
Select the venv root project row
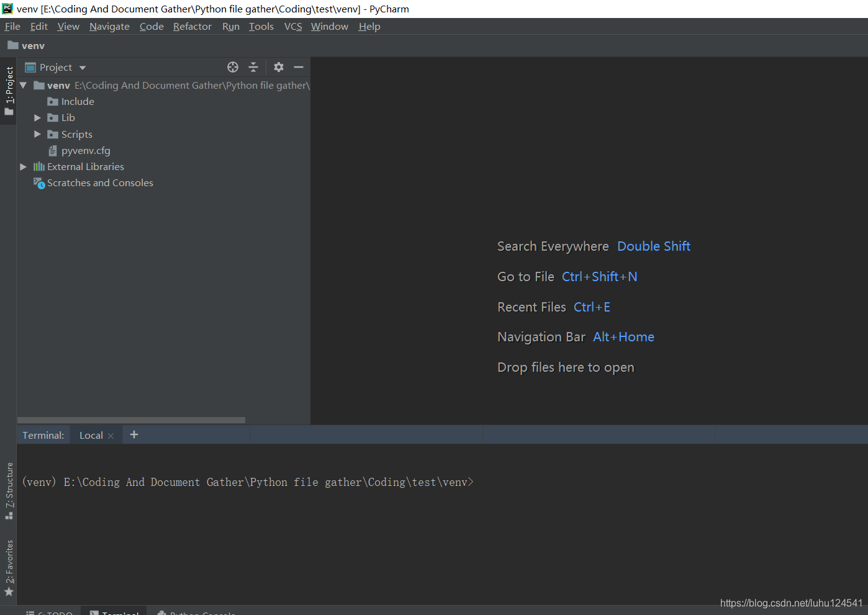pos(164,85)
